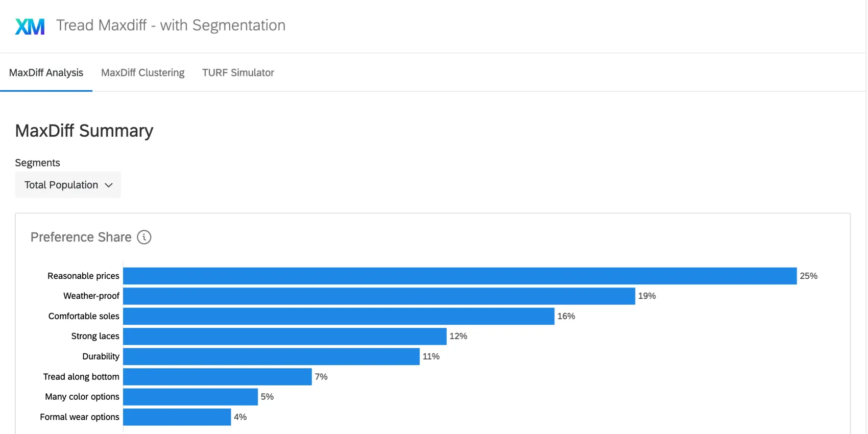868x434 pixels.
Task: Click the Reasonable prices label
Action: point(83,276)
